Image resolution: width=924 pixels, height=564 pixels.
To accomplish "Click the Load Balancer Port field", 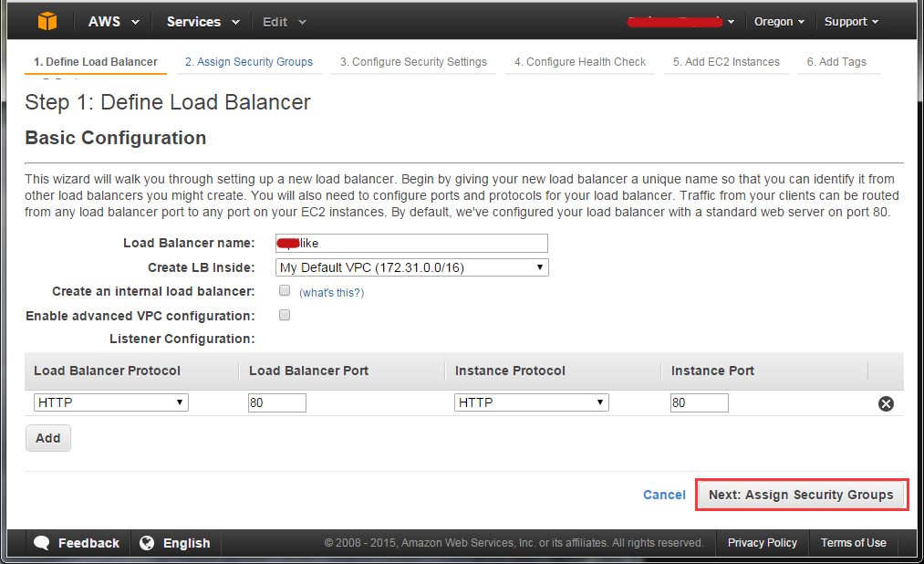I will point(277,403).
